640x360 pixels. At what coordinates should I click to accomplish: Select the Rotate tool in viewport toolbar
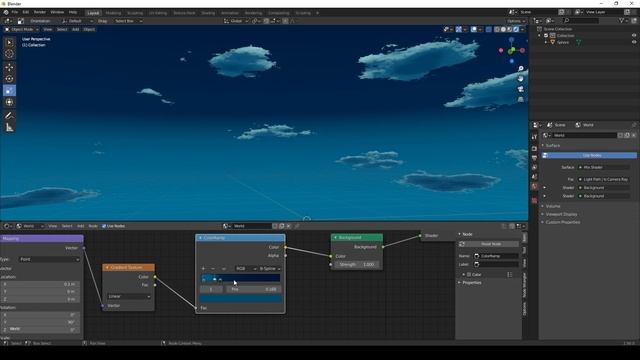tap(9, 79)
